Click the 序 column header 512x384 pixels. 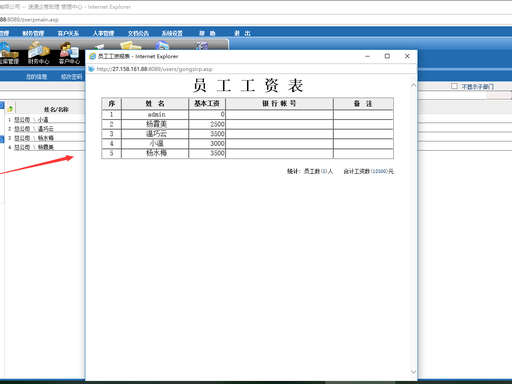click(112, 103)
